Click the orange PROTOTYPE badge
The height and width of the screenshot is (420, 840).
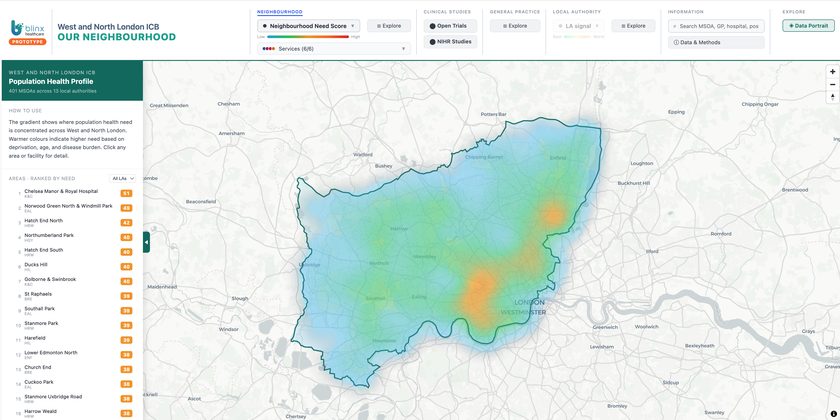point(27,42)
